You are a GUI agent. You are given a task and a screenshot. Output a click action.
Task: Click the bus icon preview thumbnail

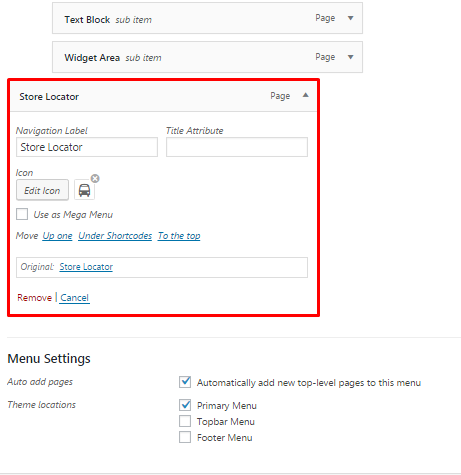[x=84, y=190]
